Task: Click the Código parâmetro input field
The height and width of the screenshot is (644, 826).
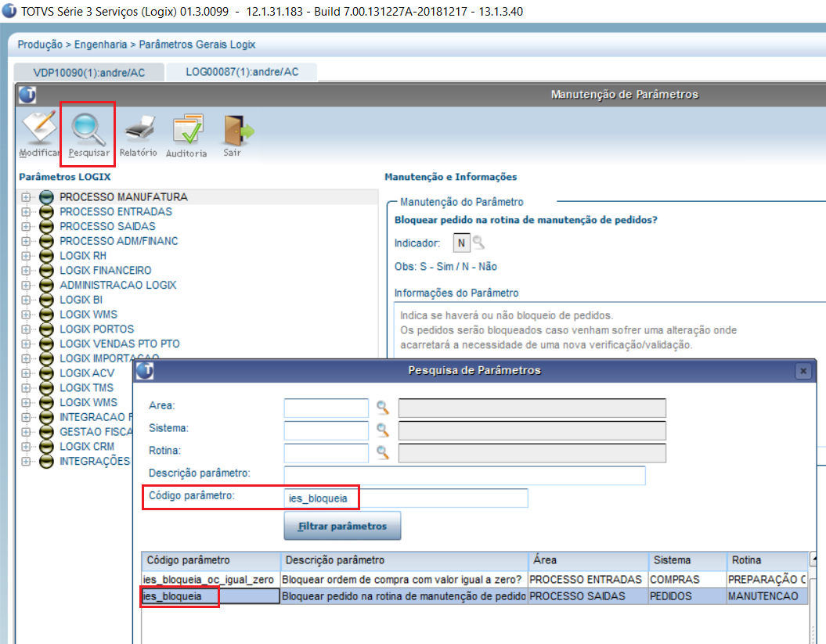Action: click(x=406, y=498)
